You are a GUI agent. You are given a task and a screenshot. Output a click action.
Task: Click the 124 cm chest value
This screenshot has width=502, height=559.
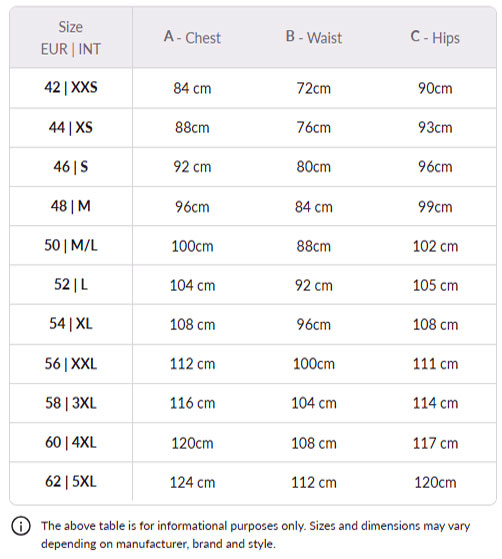[192, 482]
